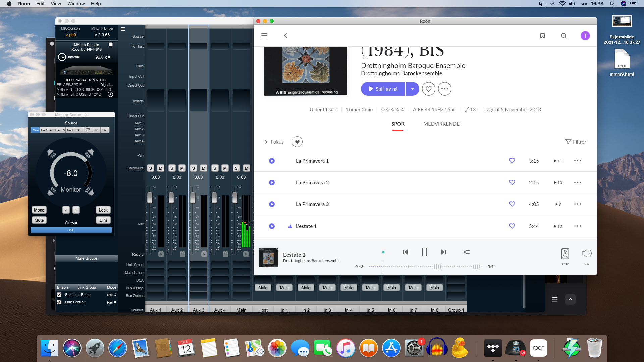Solo the Main channel strip
This screenshot has height=362, width=644.
(236, 168)
